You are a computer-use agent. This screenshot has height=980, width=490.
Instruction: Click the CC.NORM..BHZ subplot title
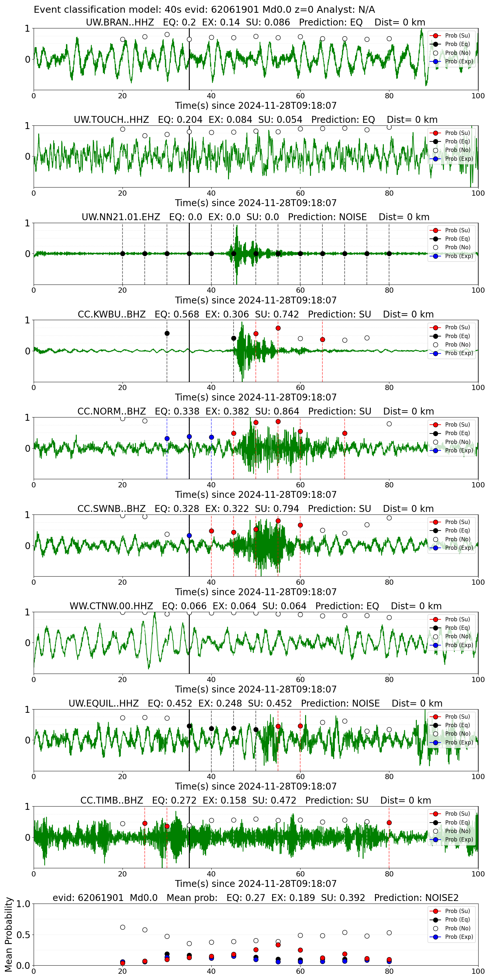coord(256,412)
